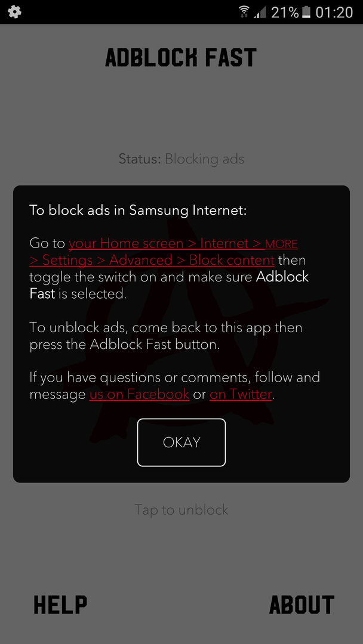Image resolution: width=363 pixels, height=644 pixels.
Task: Open the 'us on Facebook' link
Action: pyautogui.click(x=139, y=394)
